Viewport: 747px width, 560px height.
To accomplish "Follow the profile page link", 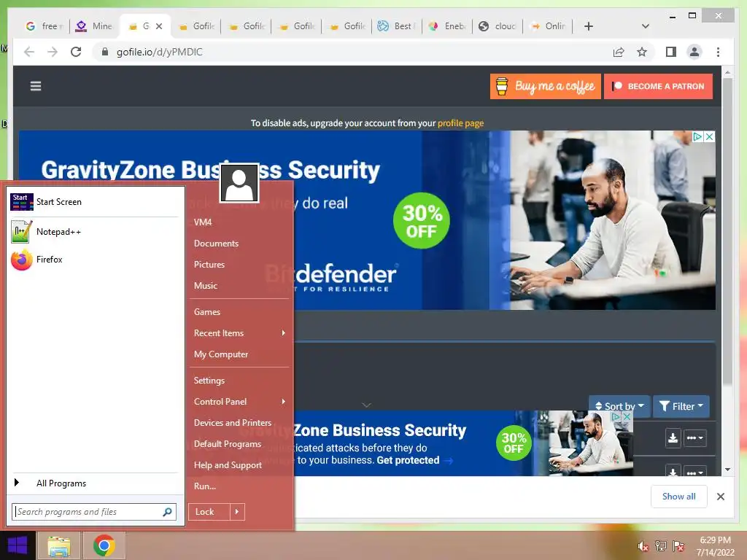I will click(461, 122).
